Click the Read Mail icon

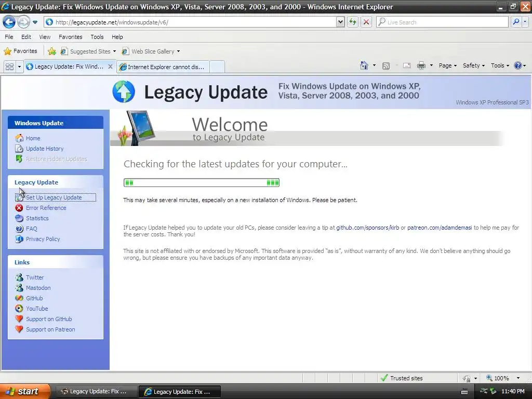point(407,65)
